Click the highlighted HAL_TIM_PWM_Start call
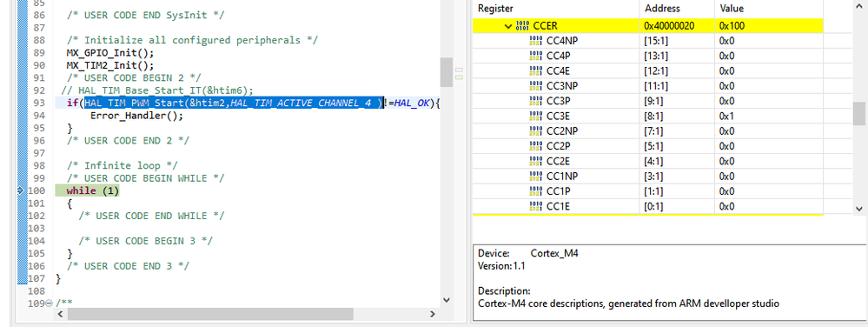The image size is (868, 327). pos(233,103)
